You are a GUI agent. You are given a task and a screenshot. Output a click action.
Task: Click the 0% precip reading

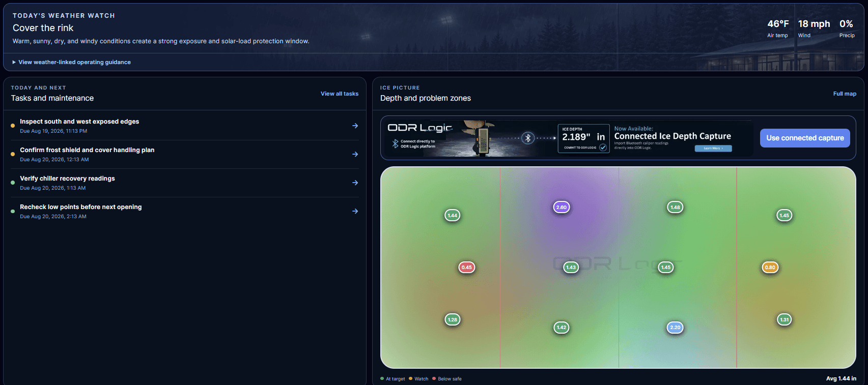(847, 28)
